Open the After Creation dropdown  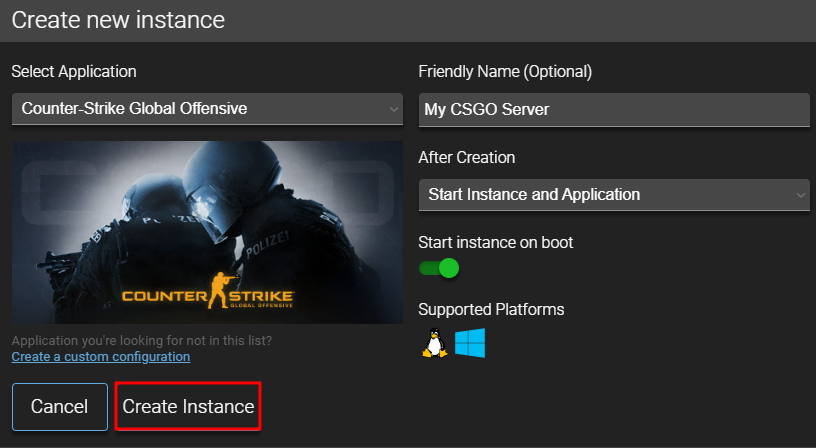pos(614,195)
